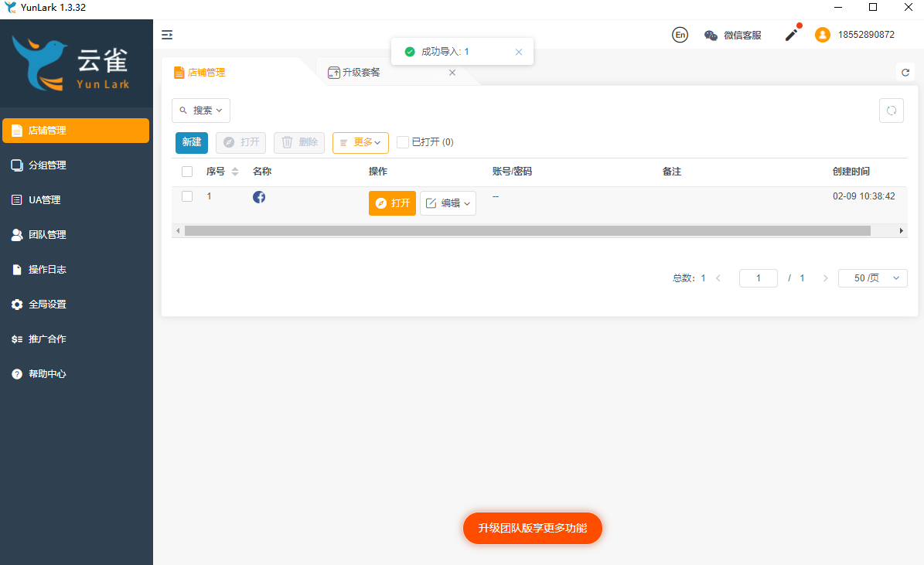Go to next page arrow

pyautogui.click(x=825, y=278)
